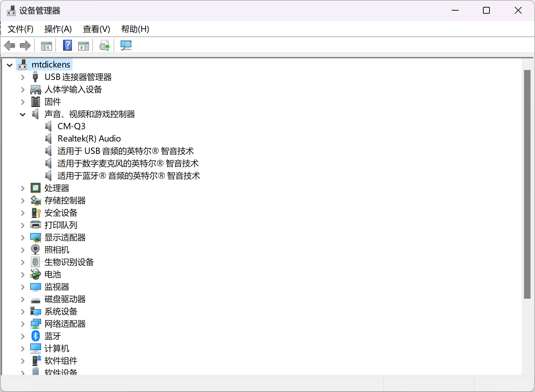Expand the 处理器 category
Viewport: 535px width, 392px height.
(23, 188)
